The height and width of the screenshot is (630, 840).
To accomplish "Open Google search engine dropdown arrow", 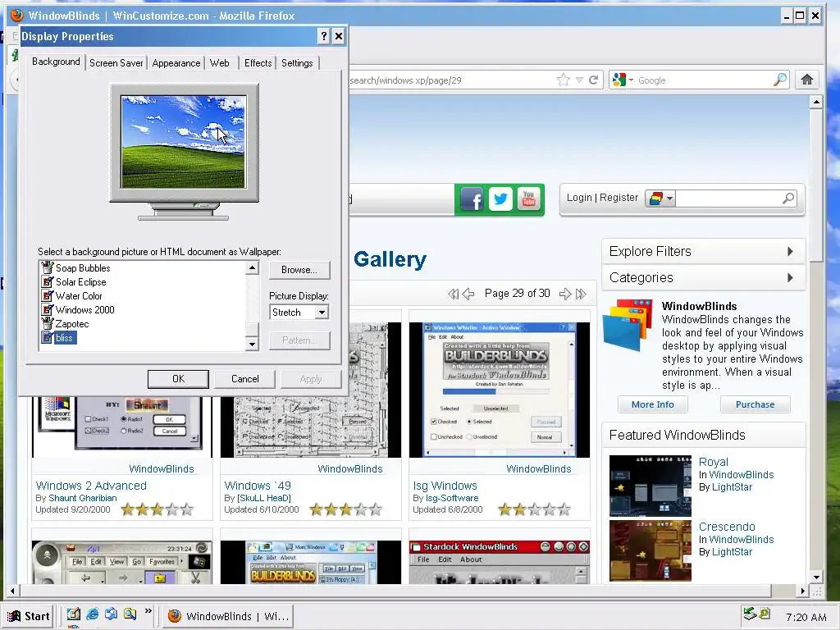I will 631,80.
